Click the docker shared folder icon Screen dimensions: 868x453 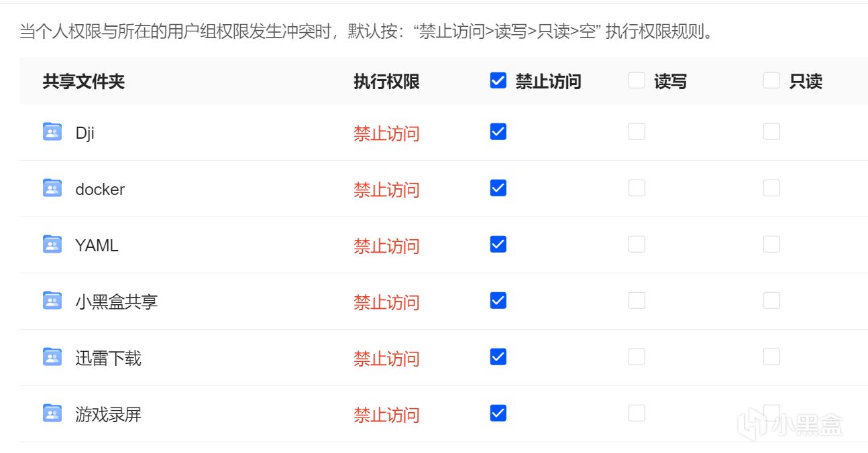[52, 188]
